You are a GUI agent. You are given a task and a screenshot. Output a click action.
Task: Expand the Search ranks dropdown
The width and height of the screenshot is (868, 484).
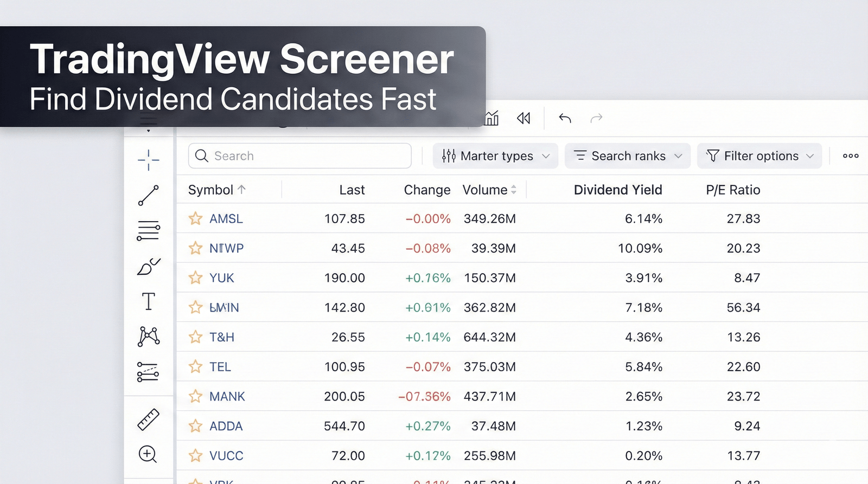(x=627, y=156)
